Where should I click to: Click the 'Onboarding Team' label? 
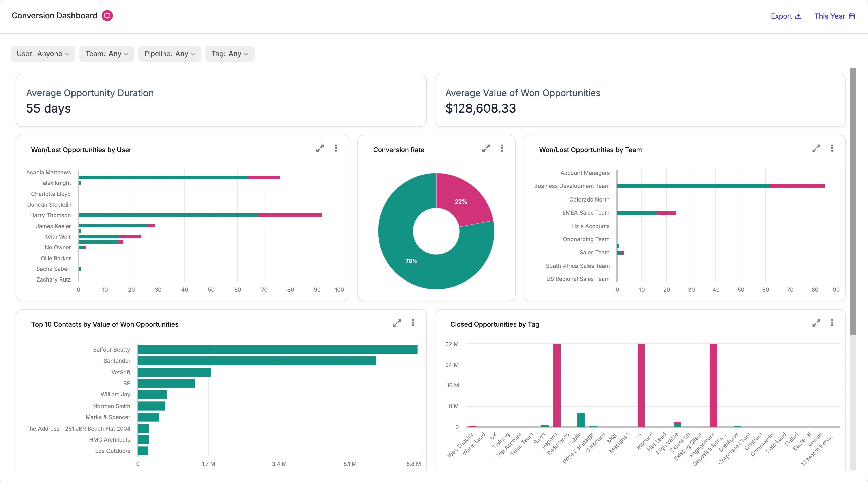pos(586,239)
